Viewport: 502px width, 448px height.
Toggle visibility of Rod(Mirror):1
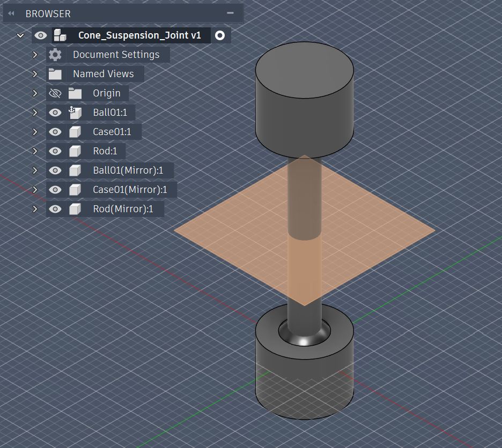(55, 208)
